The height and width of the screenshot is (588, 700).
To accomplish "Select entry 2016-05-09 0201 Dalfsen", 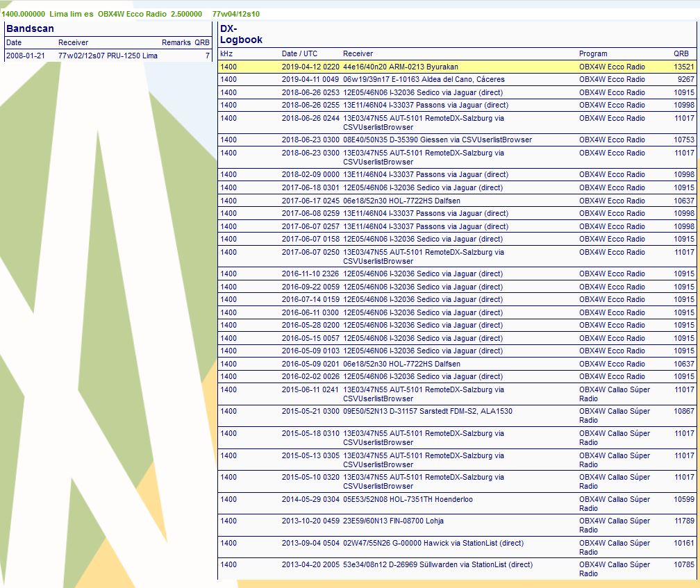I will [x=457, y=364].
